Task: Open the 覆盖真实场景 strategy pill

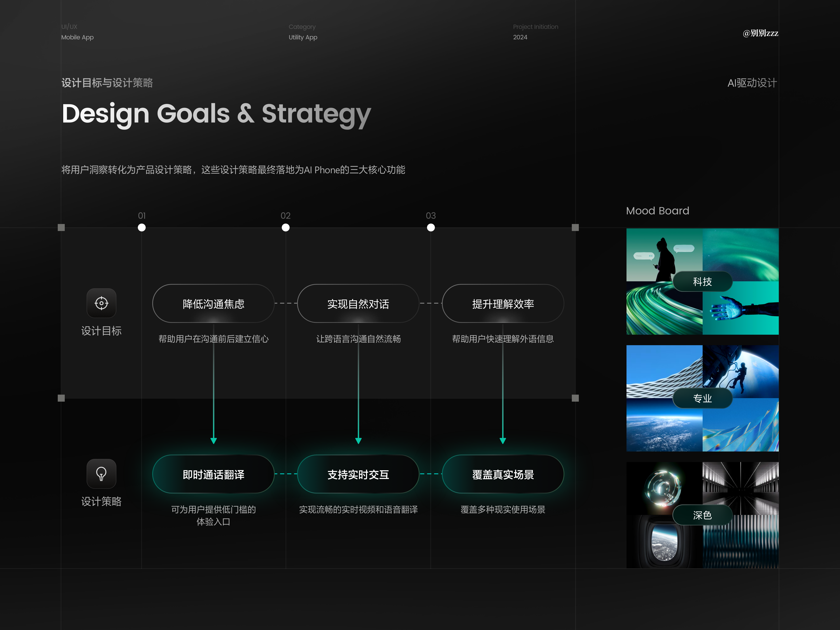Action: [503, 474]
